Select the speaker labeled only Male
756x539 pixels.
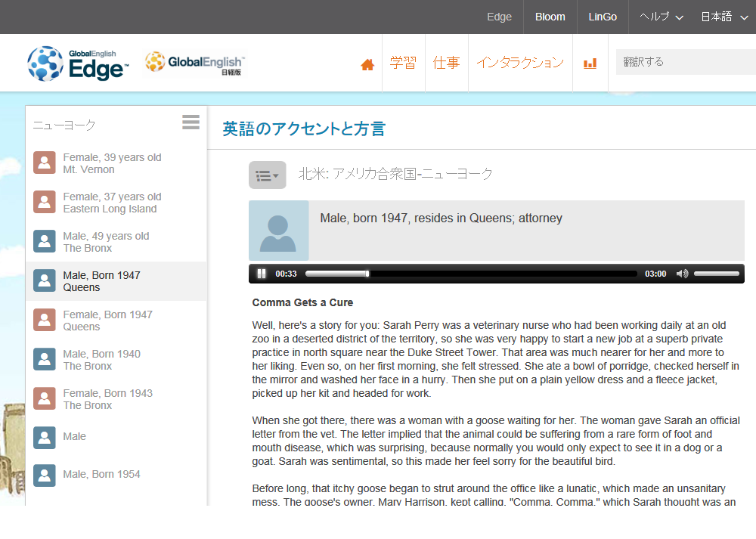(116, 437)
